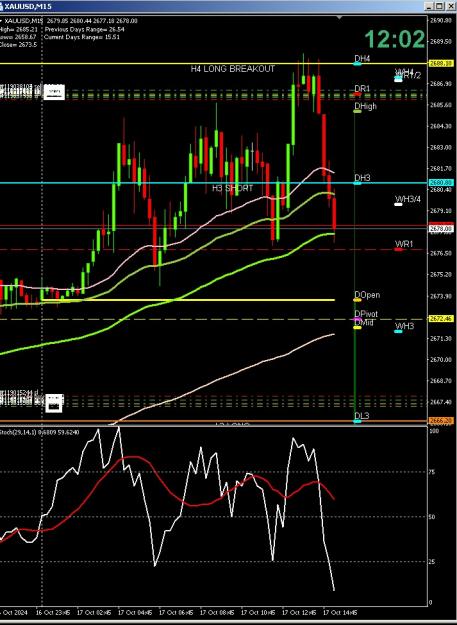
Task: Click the Stoch indicator label
Action: point(39,432)
